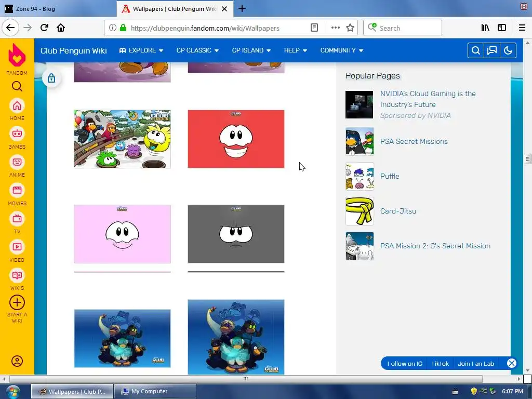Toggle dark mode moon icon

click(508, 50)
